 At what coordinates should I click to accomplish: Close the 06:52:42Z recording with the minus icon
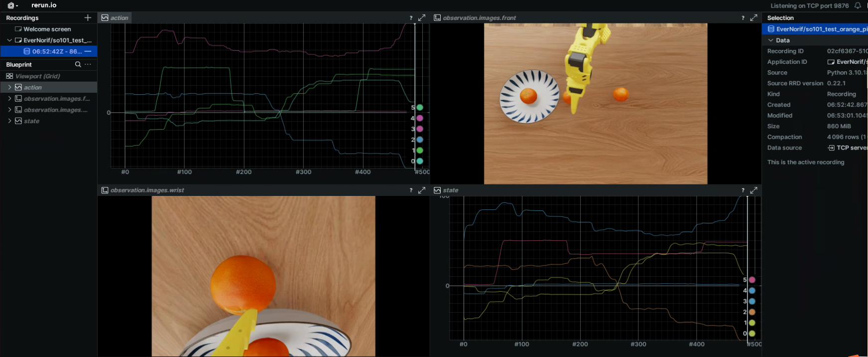point(88,51)
